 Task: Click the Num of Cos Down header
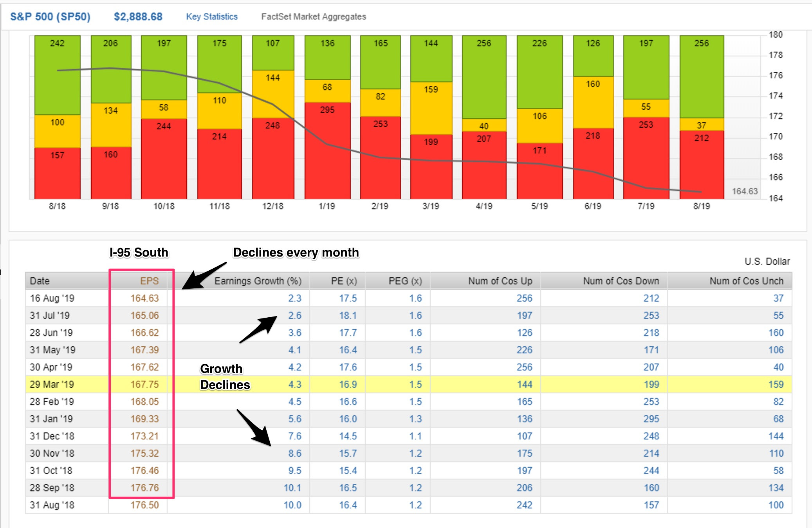pyautogui.click(x=621, y=281)
